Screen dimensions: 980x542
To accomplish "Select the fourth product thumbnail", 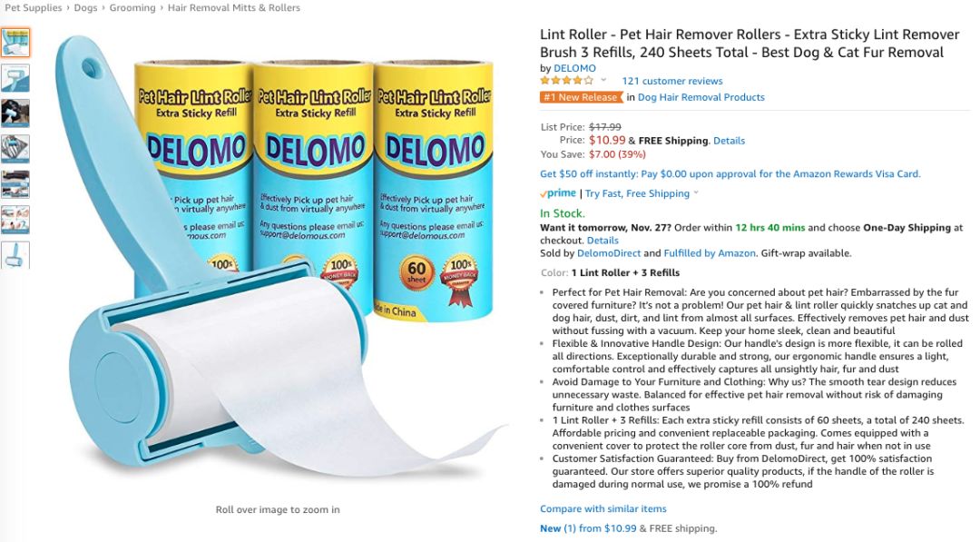I will [15, 149].
